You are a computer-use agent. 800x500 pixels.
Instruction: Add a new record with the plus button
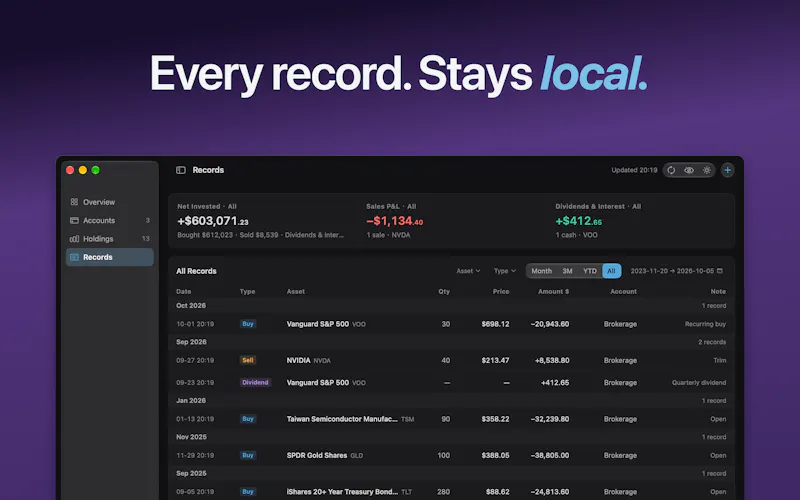pyautogui.click(x=728, y=170)
